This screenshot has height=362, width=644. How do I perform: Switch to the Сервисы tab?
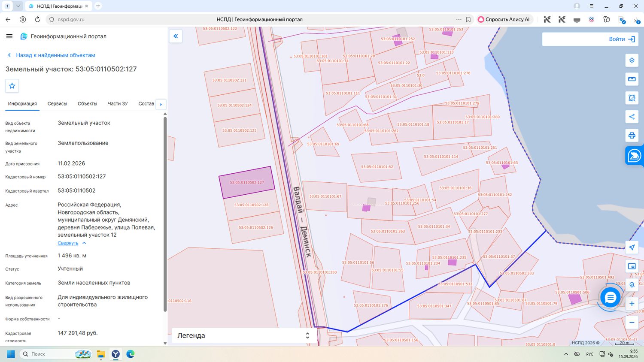57,104
